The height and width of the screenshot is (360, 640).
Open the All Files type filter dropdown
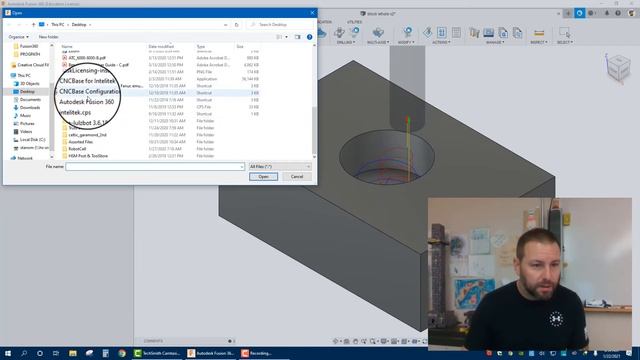(x=280, y=167)
